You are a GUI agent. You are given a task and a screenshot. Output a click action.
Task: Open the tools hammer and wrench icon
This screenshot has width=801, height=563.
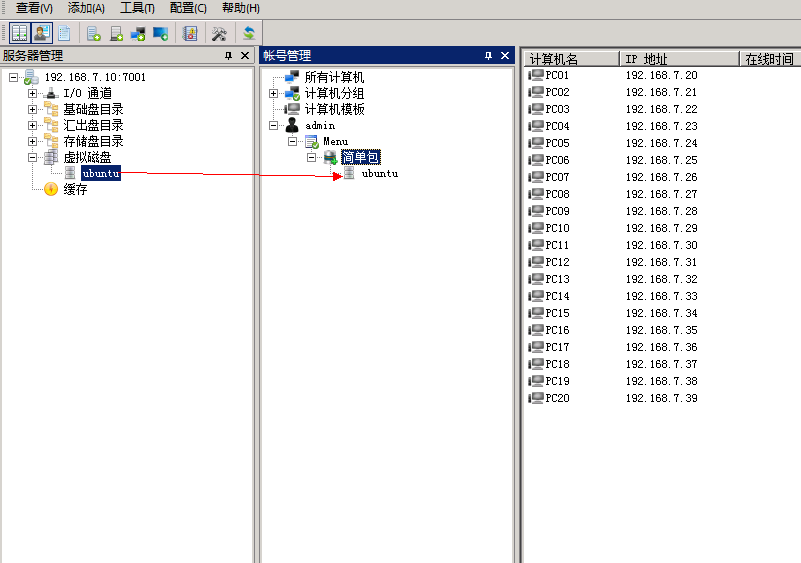click(219, 34)
